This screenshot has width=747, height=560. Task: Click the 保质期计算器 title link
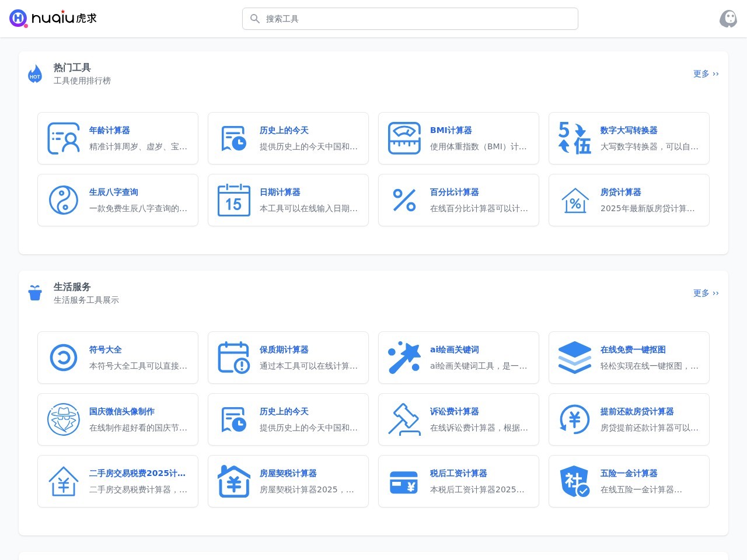[x=284, y=349]
